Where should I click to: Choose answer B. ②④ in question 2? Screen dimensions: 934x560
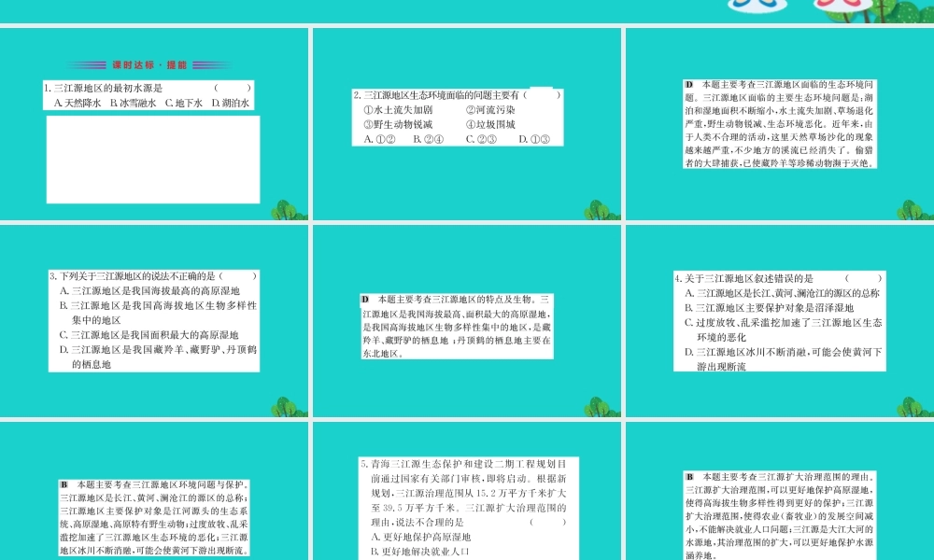429,139
